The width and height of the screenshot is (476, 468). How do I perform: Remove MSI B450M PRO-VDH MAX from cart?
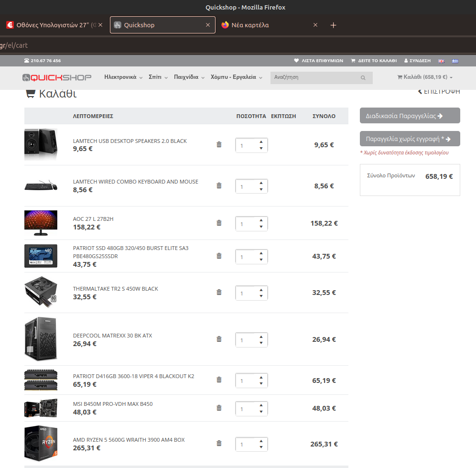pyautogui.click(x=219, y=408)
